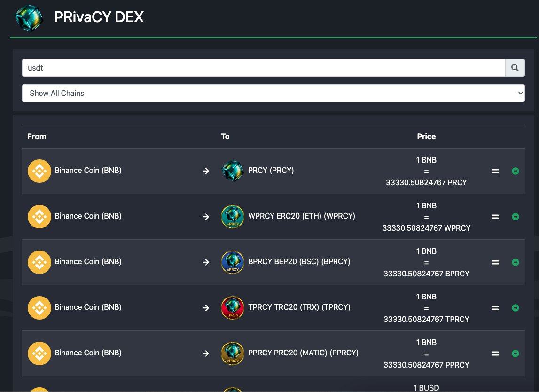539x392 pixels.
Task: Click green go arrow in TPRCY row
Action: coord(516,308)
